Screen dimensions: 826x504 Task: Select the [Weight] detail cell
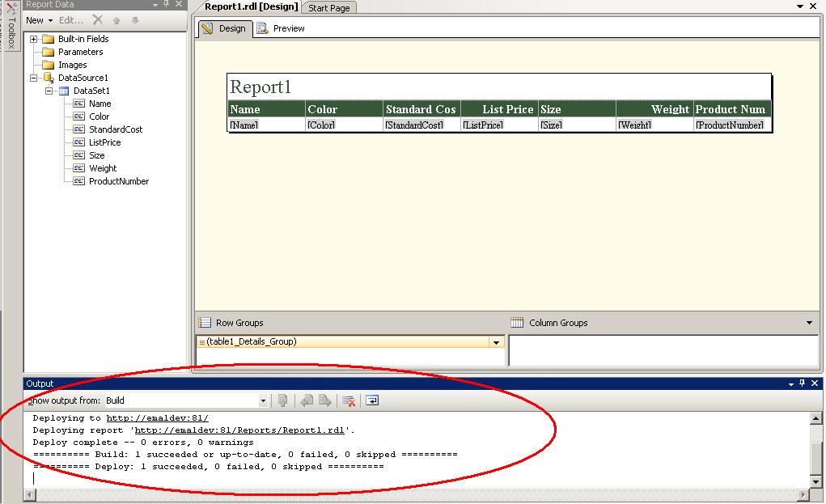654,125
